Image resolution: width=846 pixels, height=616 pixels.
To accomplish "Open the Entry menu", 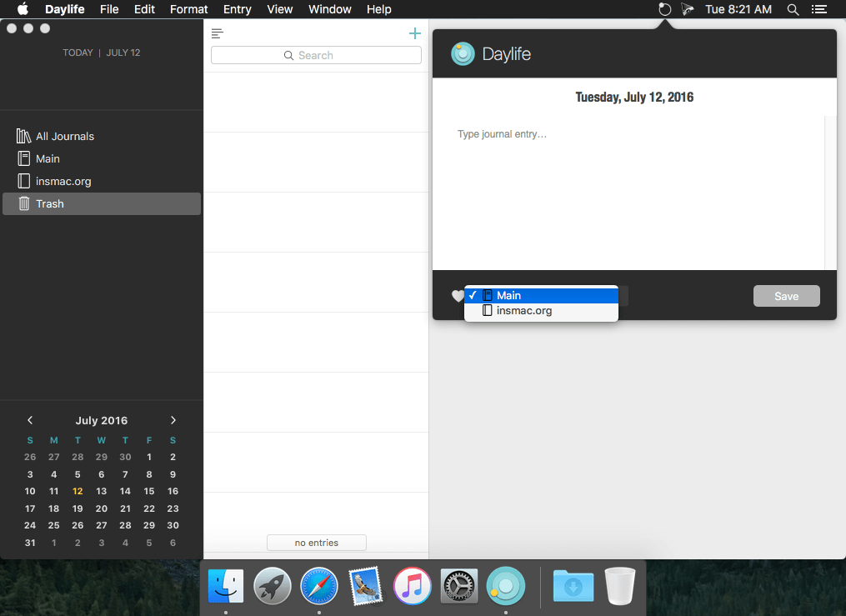I will (238, 9).
